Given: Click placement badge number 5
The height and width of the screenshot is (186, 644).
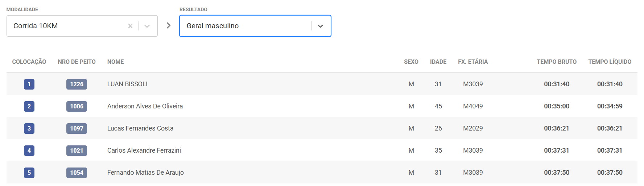Looking at the screenshot, I should (29, 173).
